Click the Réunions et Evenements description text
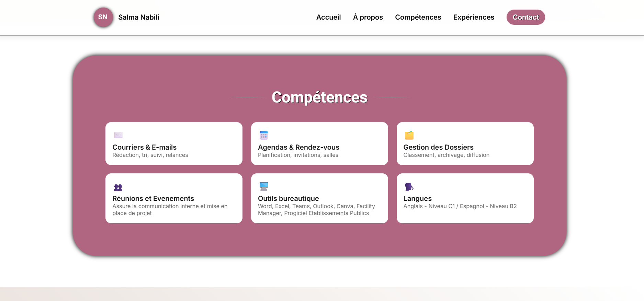This screenshot has height=301, width=644. (x=170, y=209)
